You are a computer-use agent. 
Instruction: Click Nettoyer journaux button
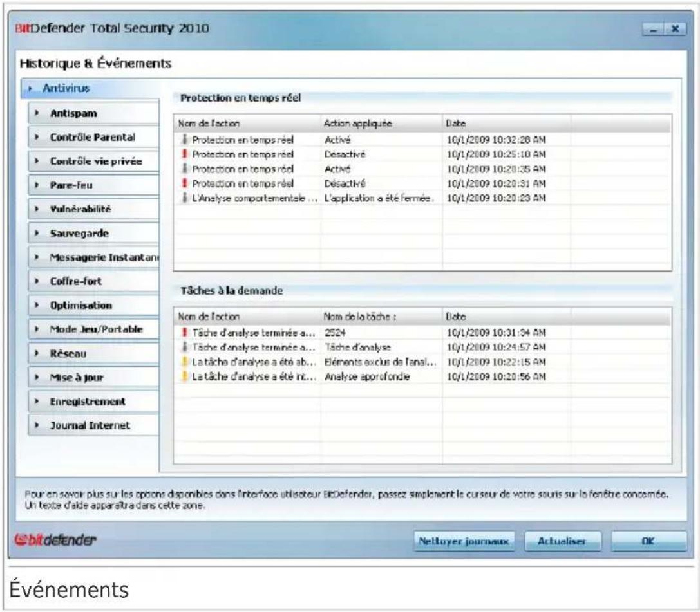click(464, 541)
